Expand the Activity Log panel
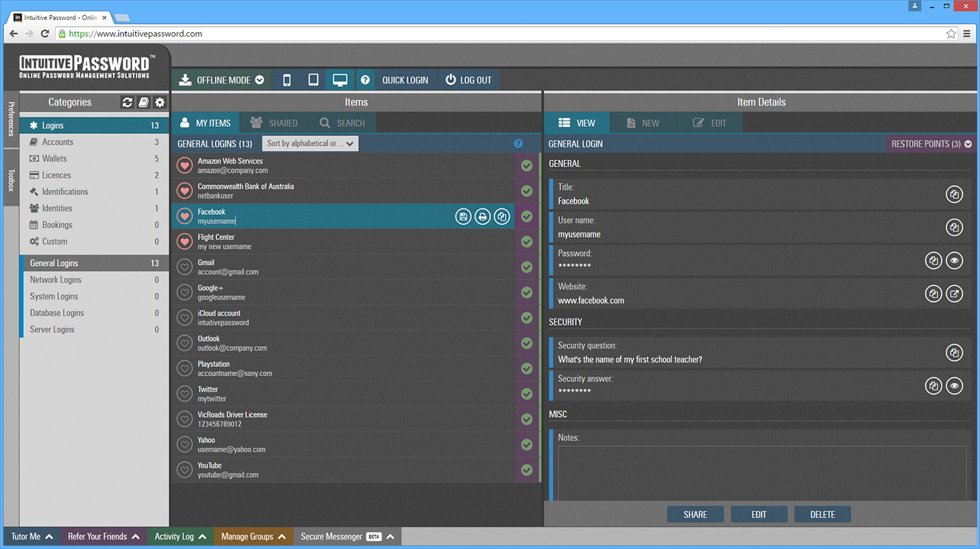The width and height of the screenshot is (980, 549). click(180, 537)
